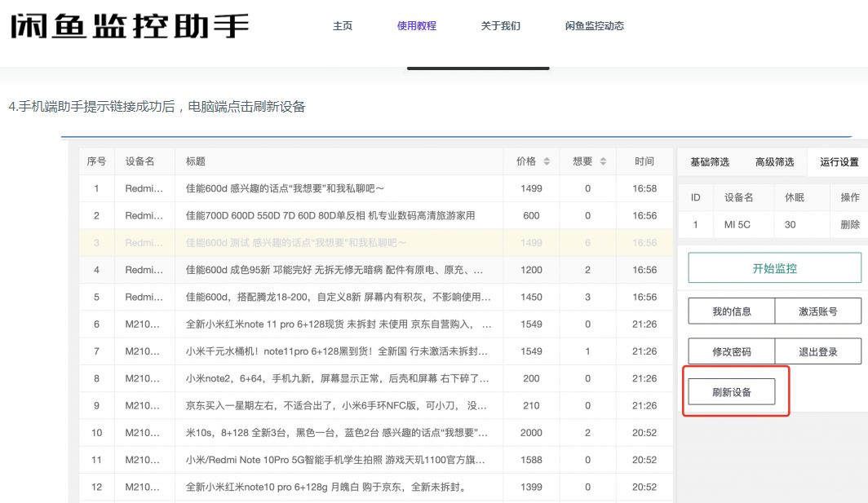Open the 主页 navigation item
This screenshot has height=503, width=868.
343,26
